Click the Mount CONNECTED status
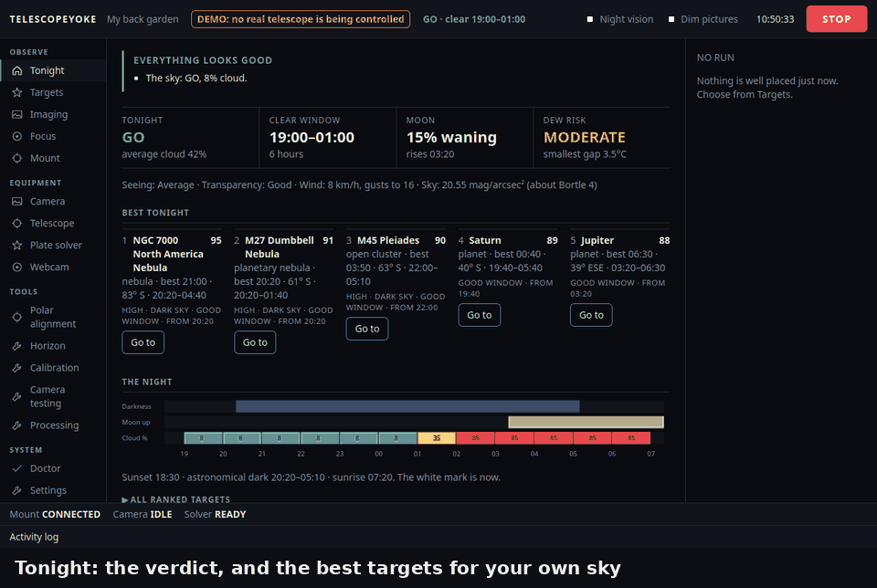 [x=55, y=514]
